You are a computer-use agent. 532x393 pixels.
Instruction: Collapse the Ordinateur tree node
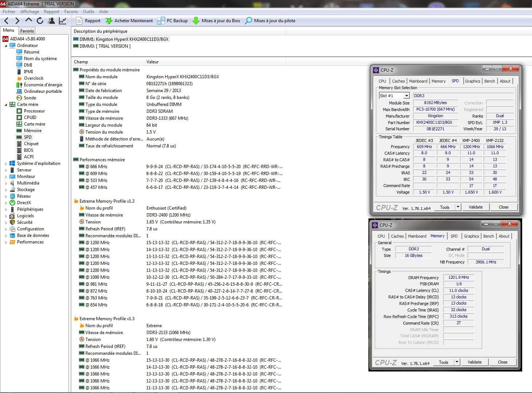coord(6,46)
